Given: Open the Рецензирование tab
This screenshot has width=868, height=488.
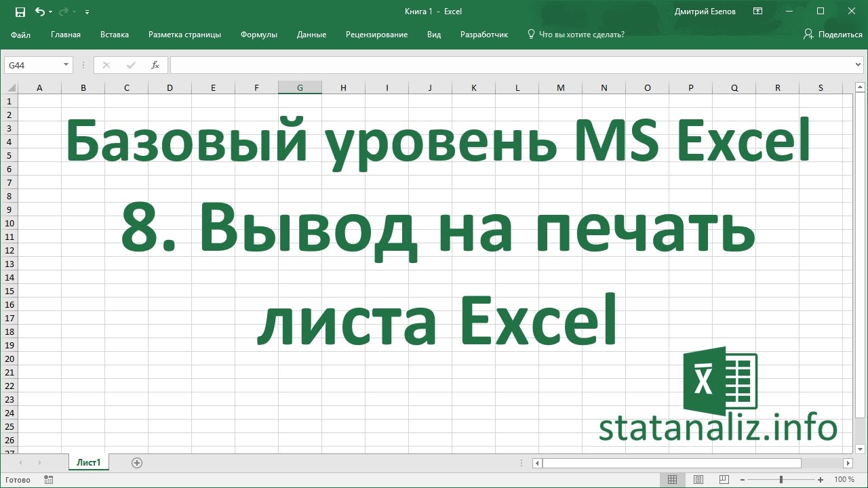Looking at the screenshot, I should coord(376,35).
